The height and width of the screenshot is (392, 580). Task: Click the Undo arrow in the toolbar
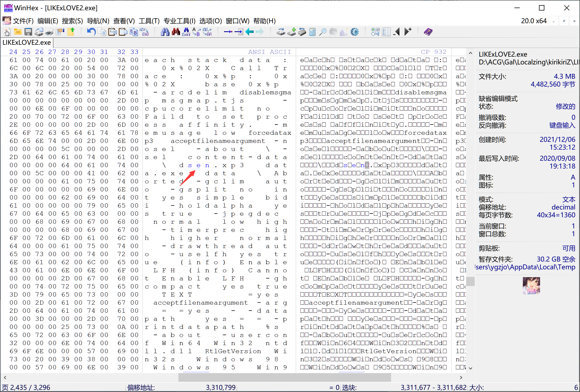pos(91,32)
